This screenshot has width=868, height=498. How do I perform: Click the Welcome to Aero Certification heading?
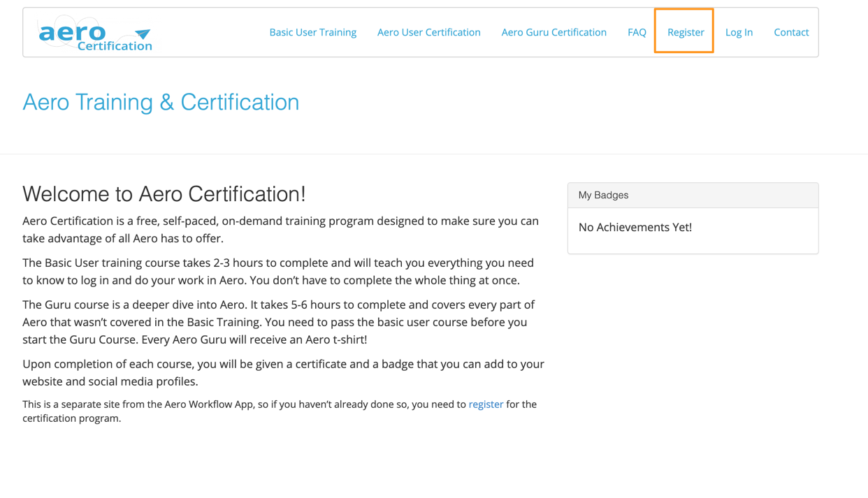tap(164, 193)
